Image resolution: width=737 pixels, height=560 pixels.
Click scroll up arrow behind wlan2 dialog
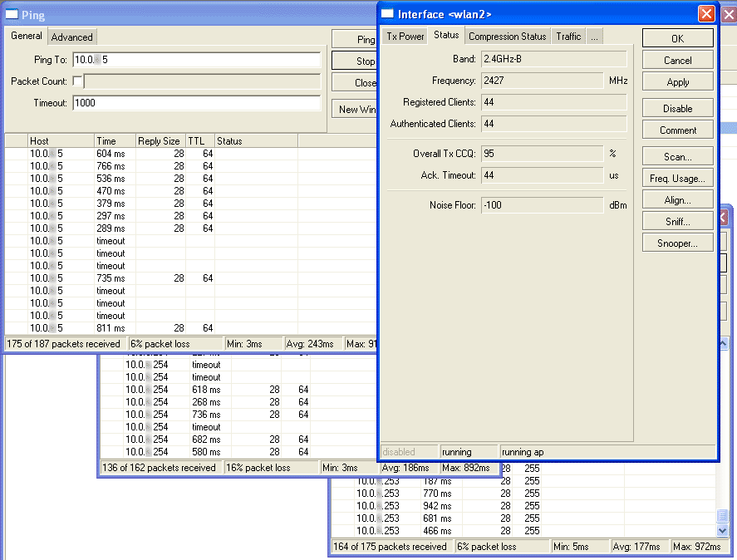tap(724, 343)
